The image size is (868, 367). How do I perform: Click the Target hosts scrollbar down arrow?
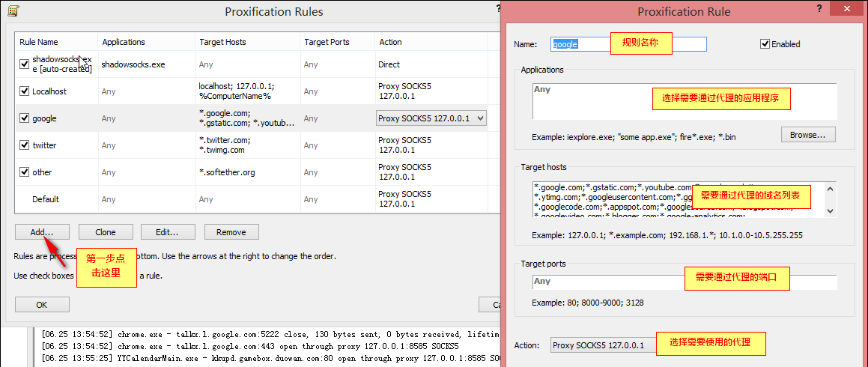[831, 211]
